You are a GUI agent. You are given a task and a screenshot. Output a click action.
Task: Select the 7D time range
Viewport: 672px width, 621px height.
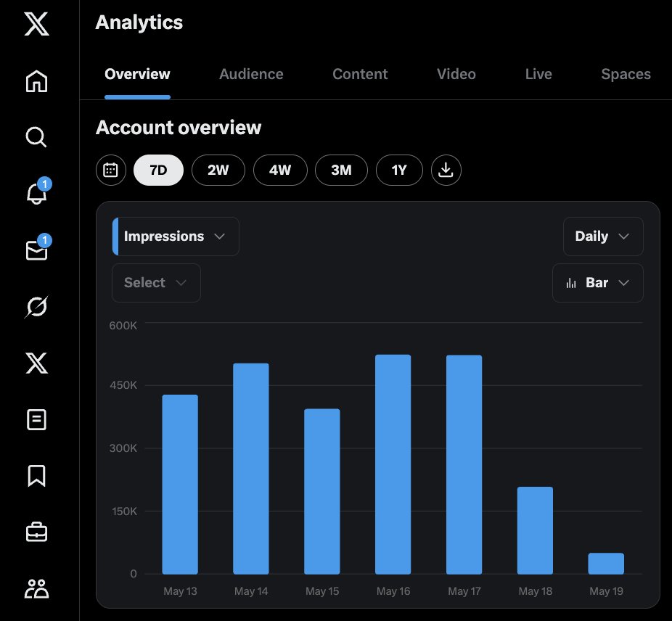click(x=159, y=170)
